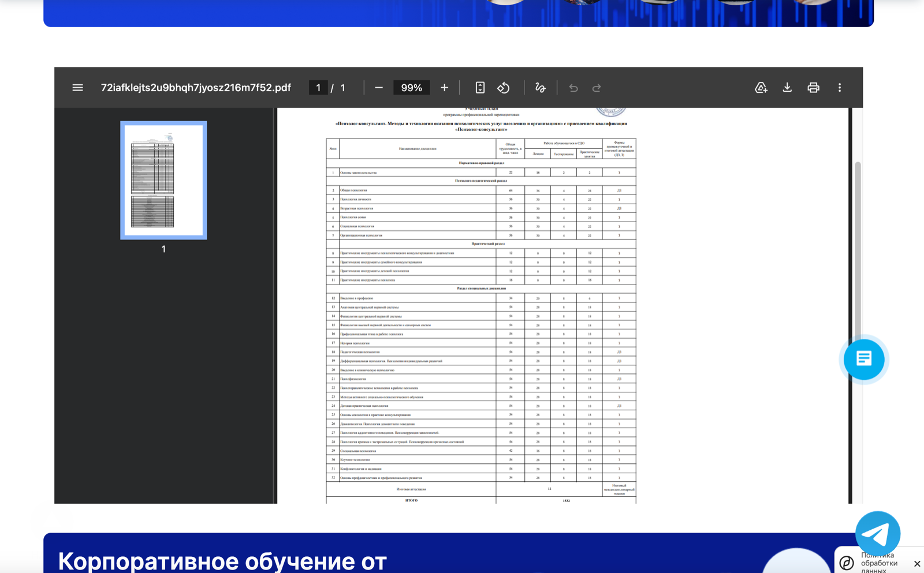Viewport: 924px width, 573px height.
Task: Click the Детская практическая психология row
Action: pos(481,406)
